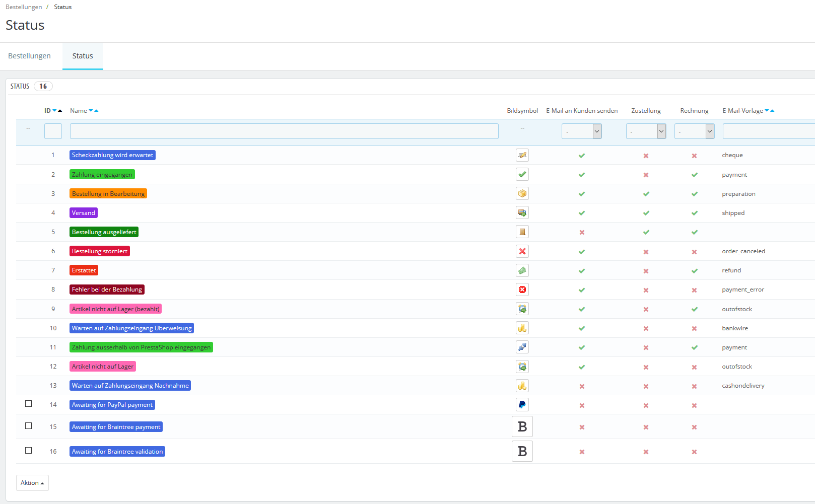Open Zustellung filter dropdown

[646, 131]
